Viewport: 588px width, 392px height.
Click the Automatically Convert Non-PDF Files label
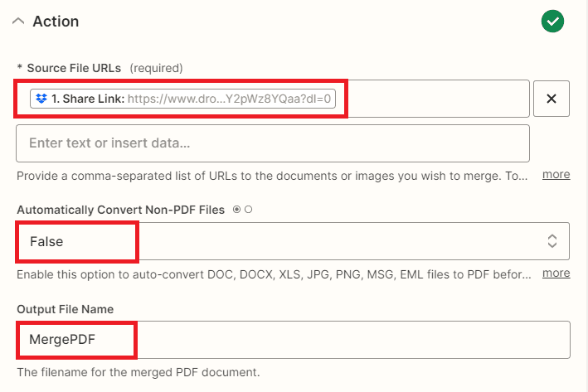click(x=120, y=210)
